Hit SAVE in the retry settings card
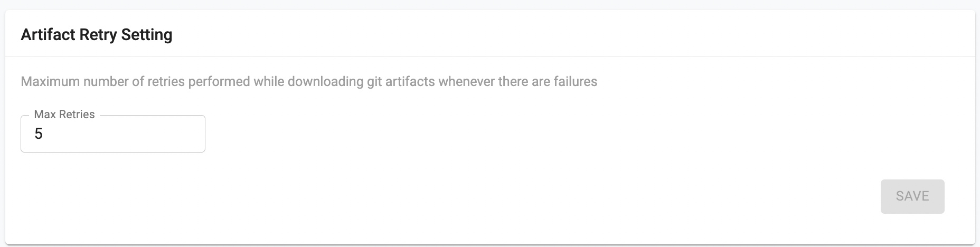The width and height of the screenshot is (980, 247). click(912, 196)
